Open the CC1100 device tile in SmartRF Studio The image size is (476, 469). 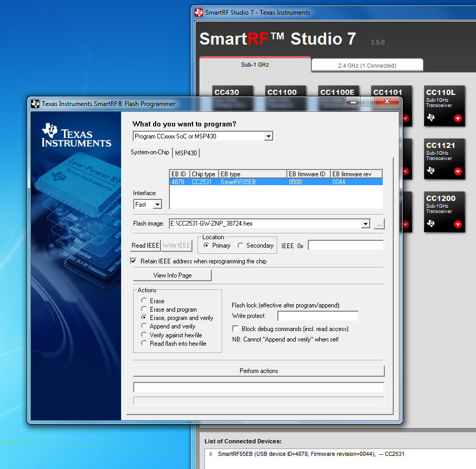pos(285,91)
